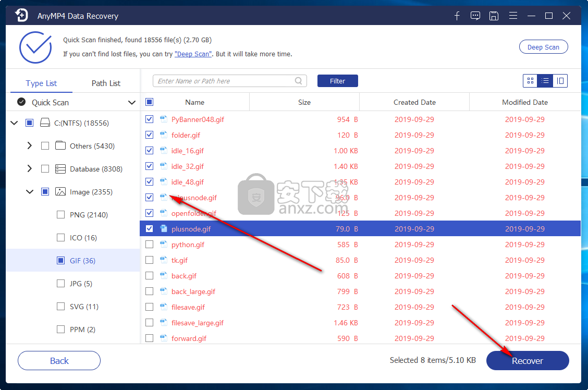
Task: Focus the name or path search field
Action: (229, 81)
